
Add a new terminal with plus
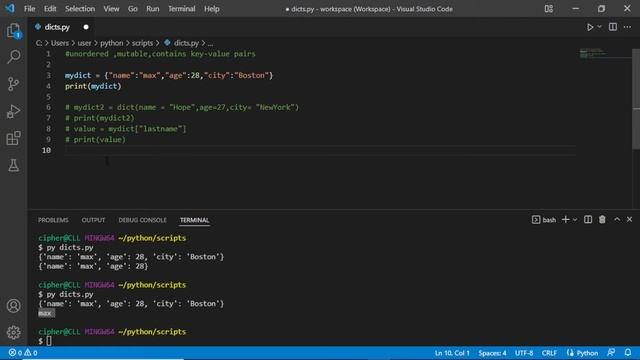565,220
